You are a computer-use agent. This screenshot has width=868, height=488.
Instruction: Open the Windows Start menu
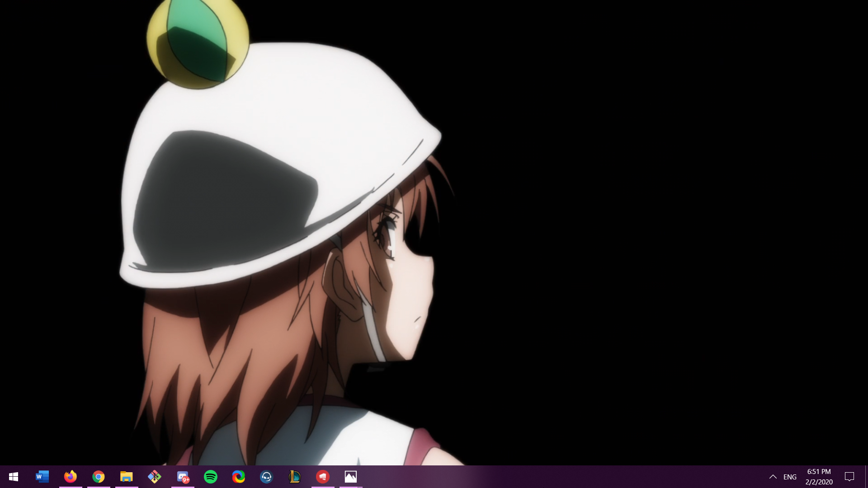click(x=14, y=477)
